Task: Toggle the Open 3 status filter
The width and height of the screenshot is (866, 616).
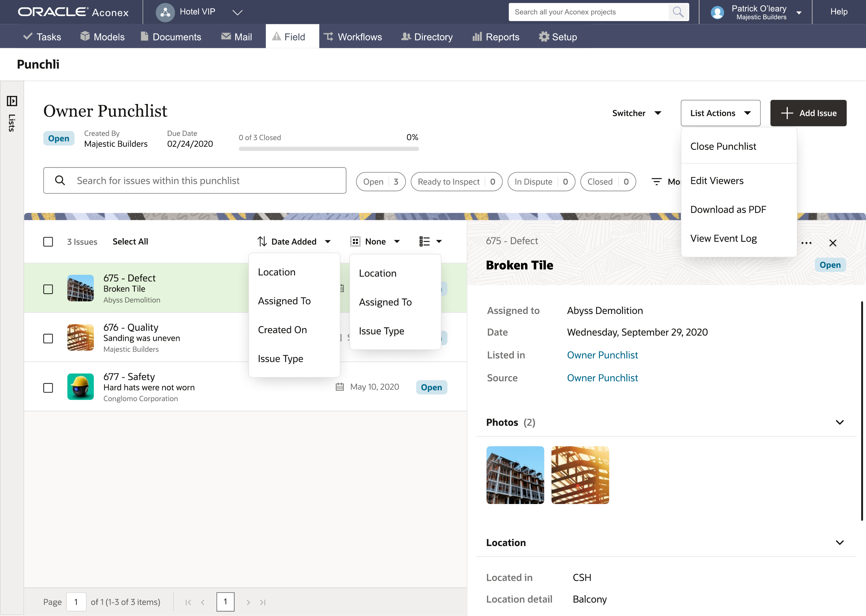Action: point(380,182)
